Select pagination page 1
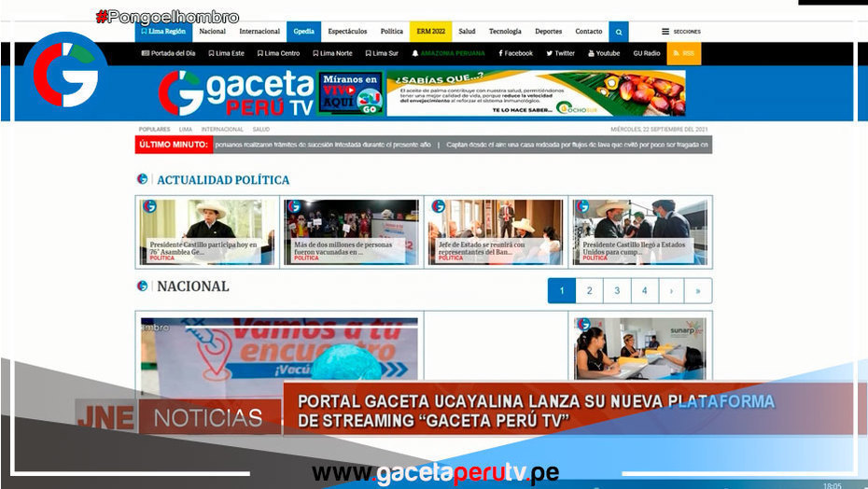 pyautogui.click(x=561, y=291)
